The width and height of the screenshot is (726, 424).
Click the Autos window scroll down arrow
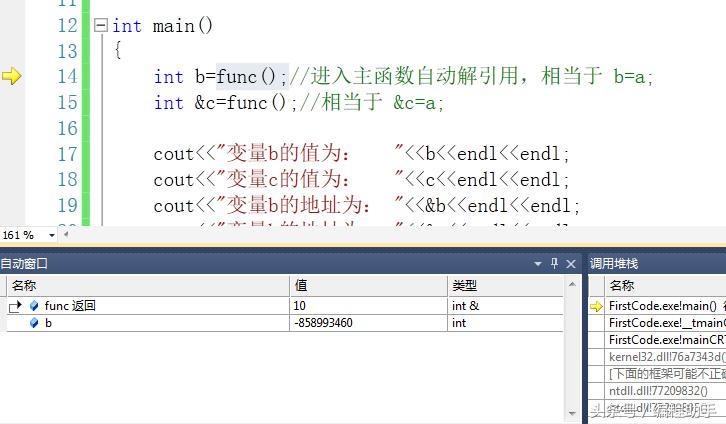(572, 413)
